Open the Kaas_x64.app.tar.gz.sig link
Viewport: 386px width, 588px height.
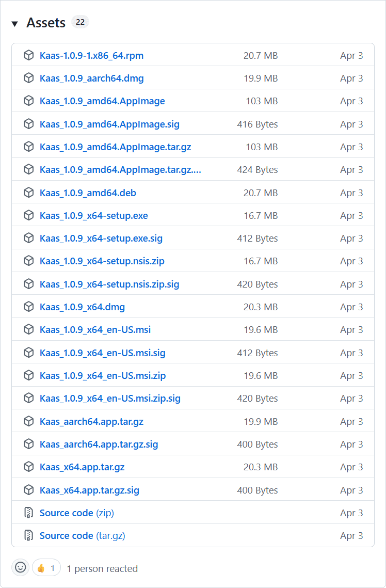(x=89, y=490)
